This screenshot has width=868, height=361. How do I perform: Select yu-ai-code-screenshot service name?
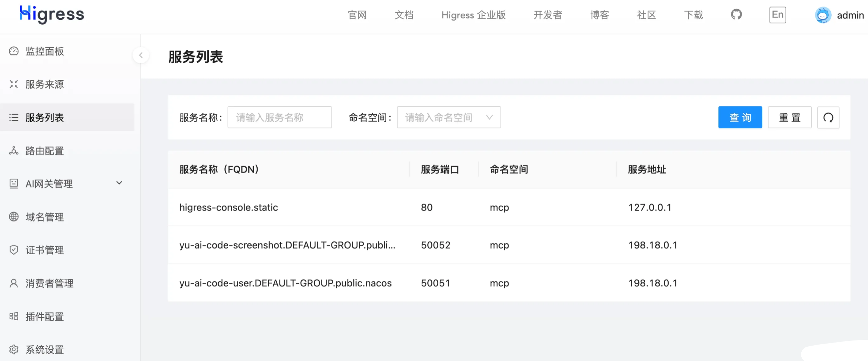coord(287,245)
